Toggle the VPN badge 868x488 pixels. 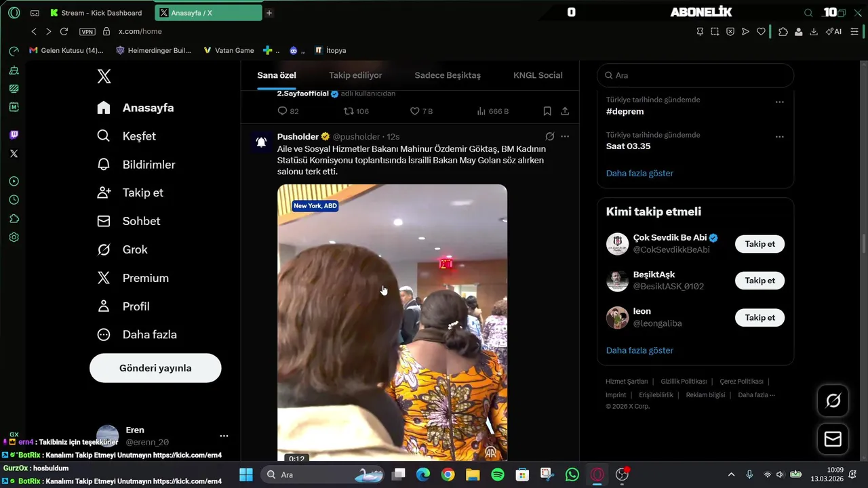tap(87, 31)
